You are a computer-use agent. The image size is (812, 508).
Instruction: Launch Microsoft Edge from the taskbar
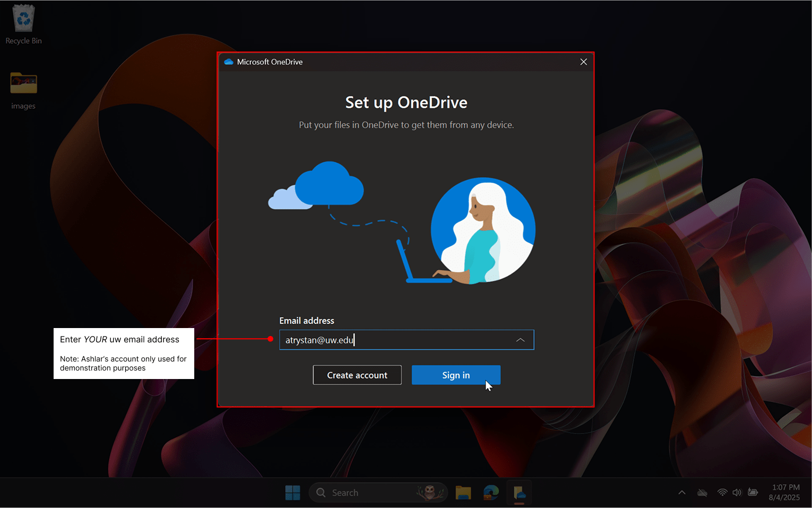pos(491,493)
